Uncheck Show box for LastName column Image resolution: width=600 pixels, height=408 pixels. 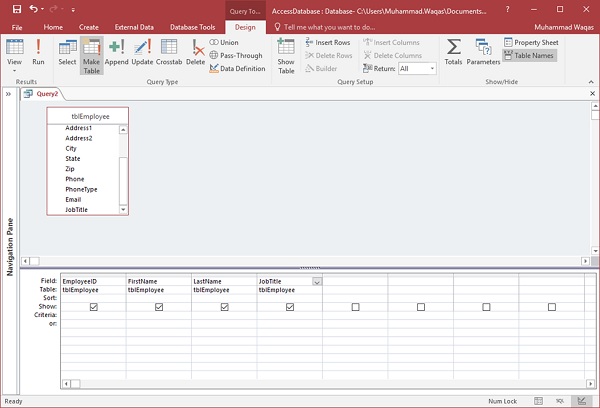pos(224,307)
